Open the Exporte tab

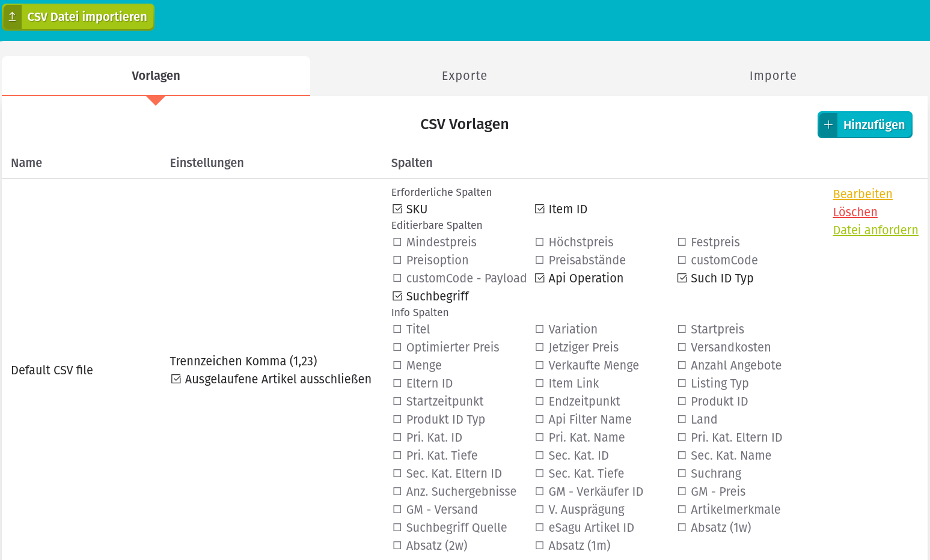point(464,76)
